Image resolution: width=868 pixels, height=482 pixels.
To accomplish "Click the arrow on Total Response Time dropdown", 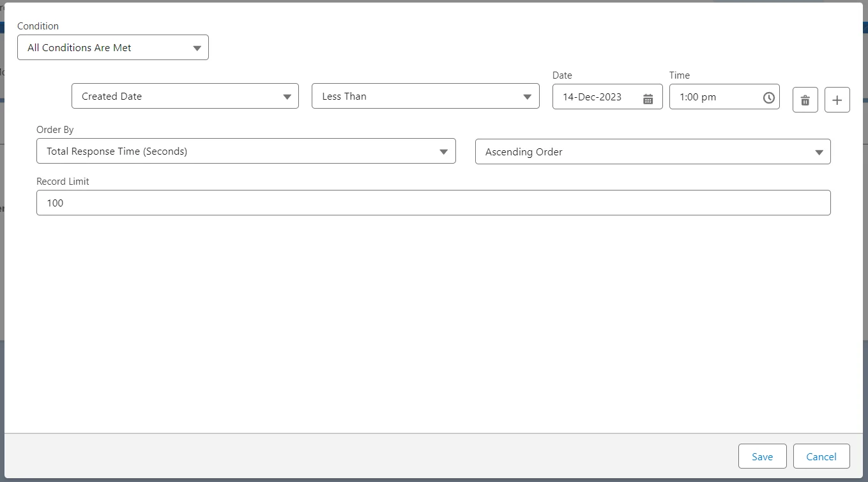I will click(444, 152).
